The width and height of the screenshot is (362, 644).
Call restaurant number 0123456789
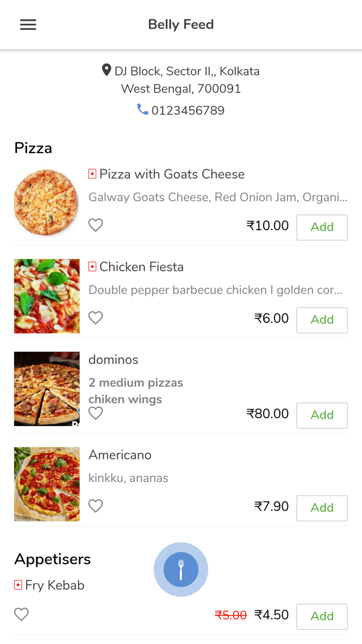(x=188, y=110)
